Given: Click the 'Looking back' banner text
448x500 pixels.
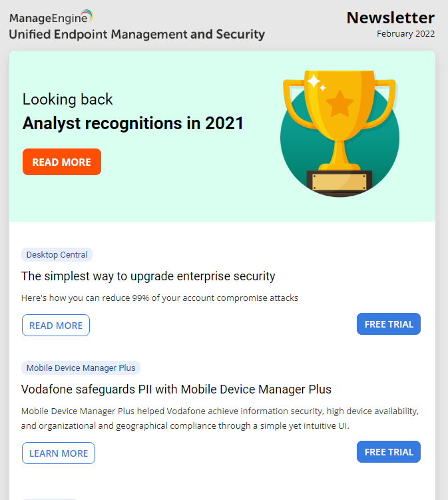Looking at the screenshot, I should tap(68, 99).
